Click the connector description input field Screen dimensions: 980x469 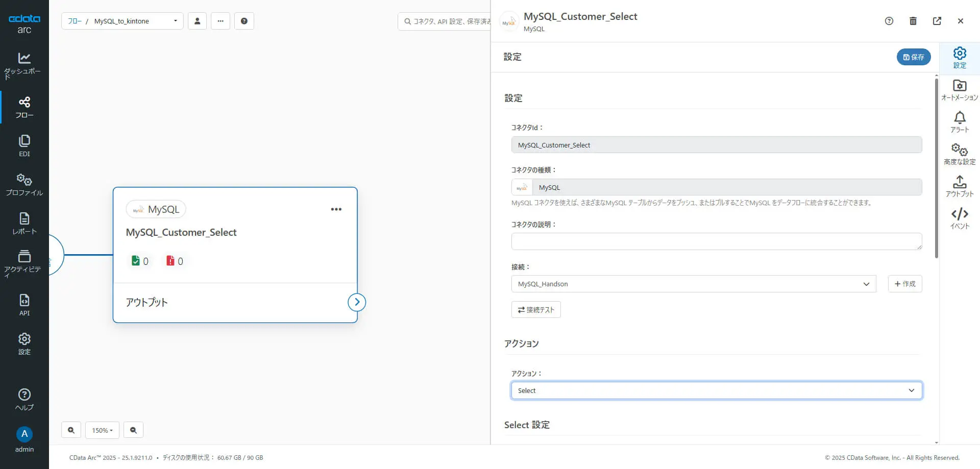click(716, 241)
